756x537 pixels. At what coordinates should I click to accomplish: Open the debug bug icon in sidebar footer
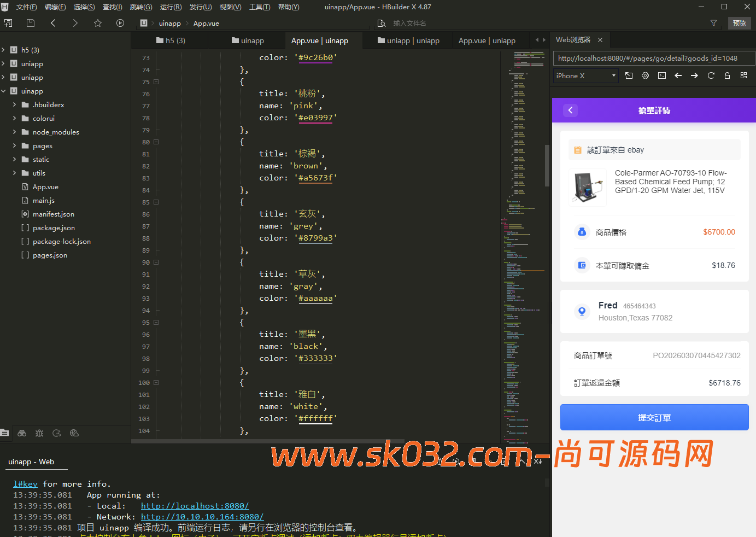(x=39, y=433)
